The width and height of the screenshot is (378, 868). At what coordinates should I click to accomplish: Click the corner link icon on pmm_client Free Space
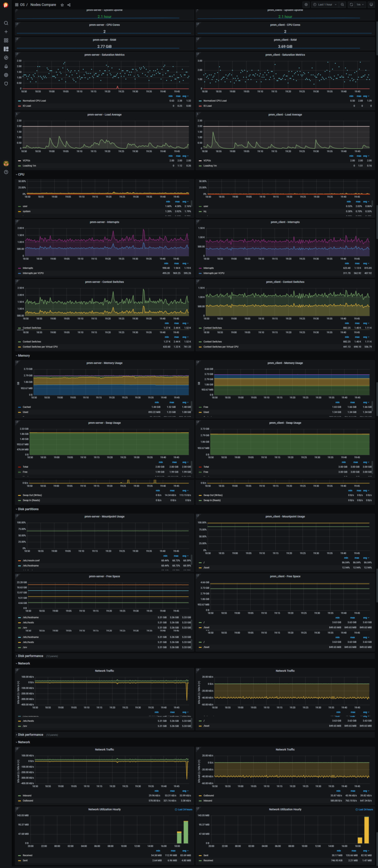[x=197, y=575]
